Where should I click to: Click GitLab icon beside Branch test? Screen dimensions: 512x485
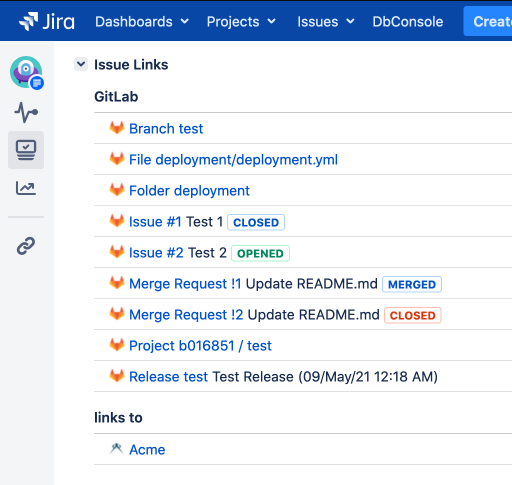click(117, 128)
